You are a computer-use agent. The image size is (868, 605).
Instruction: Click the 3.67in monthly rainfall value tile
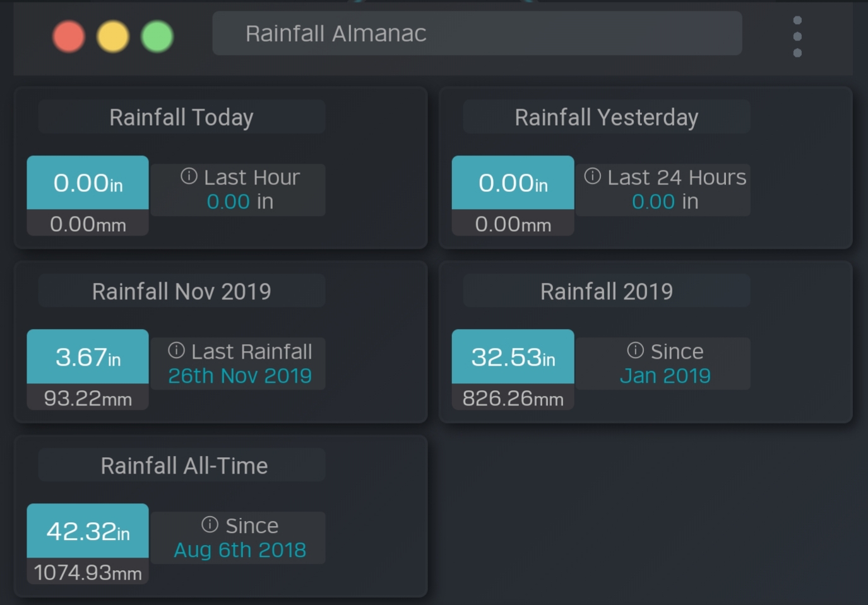88,357
